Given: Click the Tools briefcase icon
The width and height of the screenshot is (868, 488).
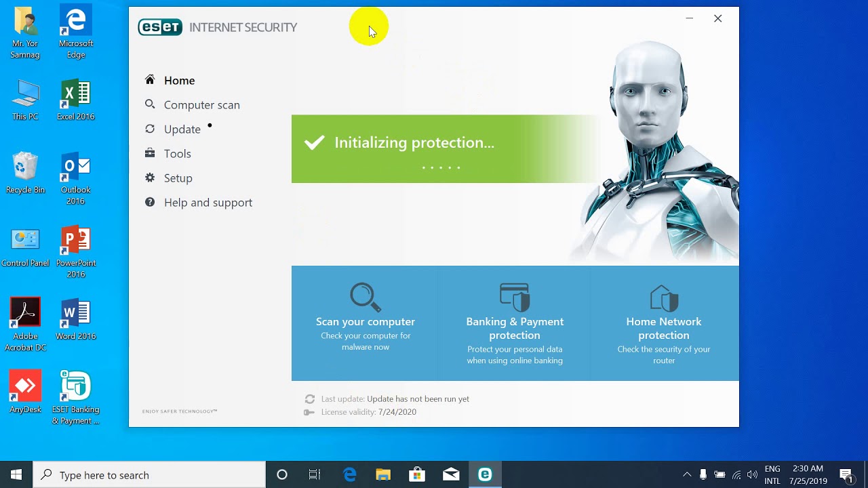Looking at the screenshot, I should tap(150, 153).
